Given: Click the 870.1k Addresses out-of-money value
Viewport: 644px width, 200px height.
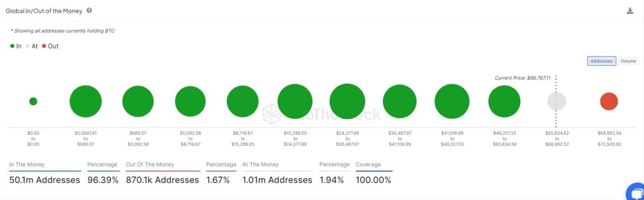Looking at the screenshot, I should [x=162, y=180].
